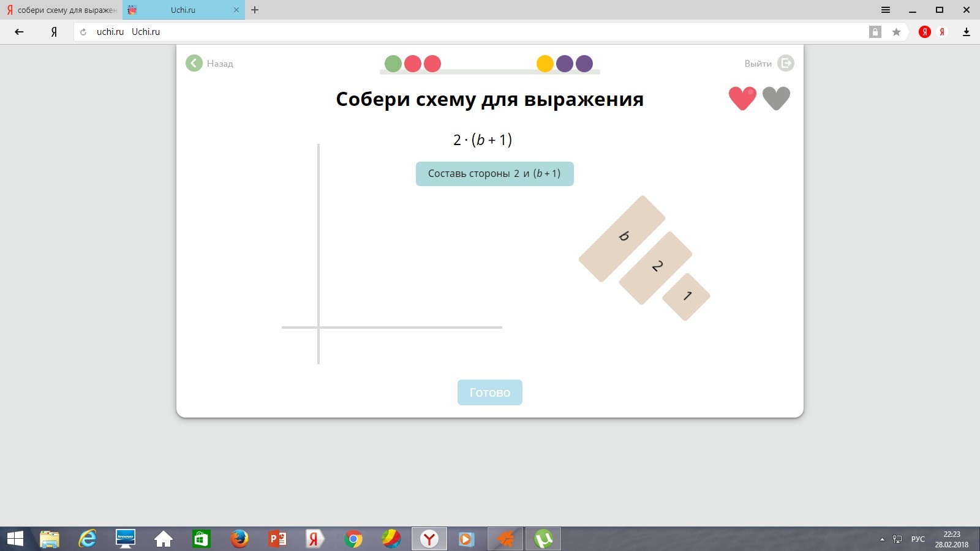
Task: Open uTorrent from the taskbar
Action: 543,539
